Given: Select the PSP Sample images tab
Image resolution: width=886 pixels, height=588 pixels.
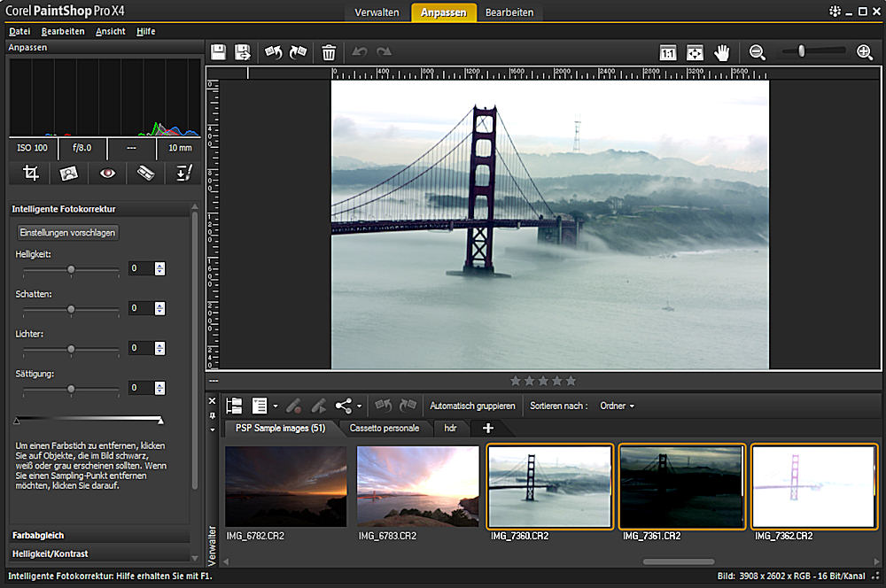Looking at the screenshot, I should point(280,428).
